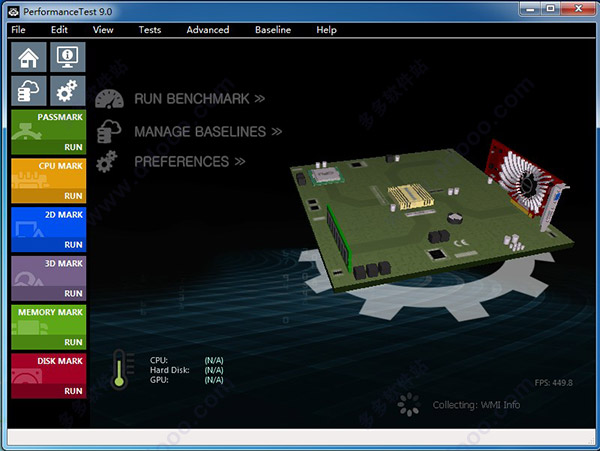Run the 3D Mark tests
This screenshot has height=451, width=600.
coord(49,293)
